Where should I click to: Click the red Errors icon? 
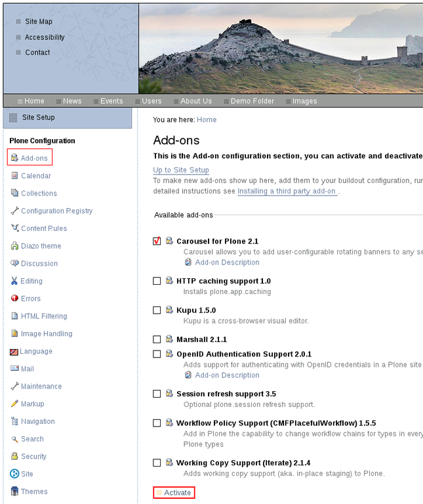click(x=14, y=298)
